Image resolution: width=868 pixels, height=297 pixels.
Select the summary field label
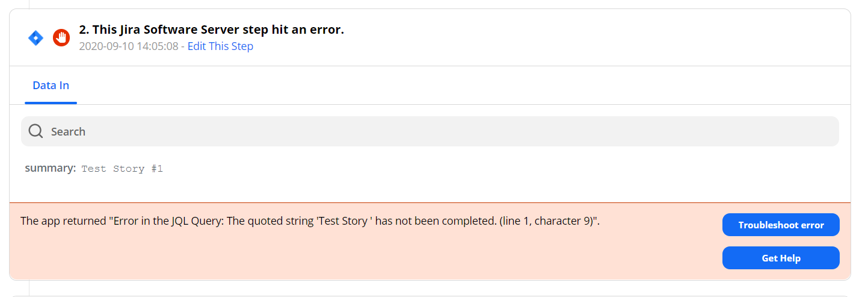coord(50,168)
